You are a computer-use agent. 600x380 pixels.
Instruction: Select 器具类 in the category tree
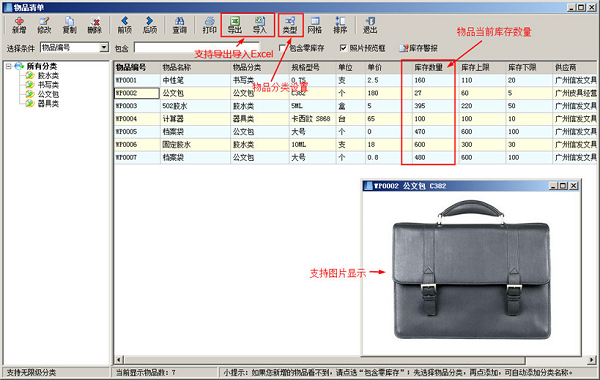pos(48,103)
